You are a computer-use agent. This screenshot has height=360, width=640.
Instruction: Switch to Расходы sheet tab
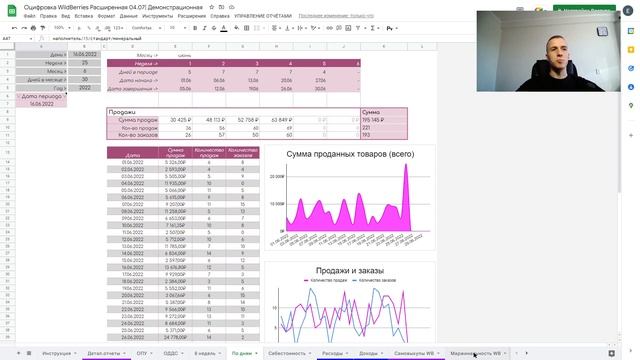335,353
